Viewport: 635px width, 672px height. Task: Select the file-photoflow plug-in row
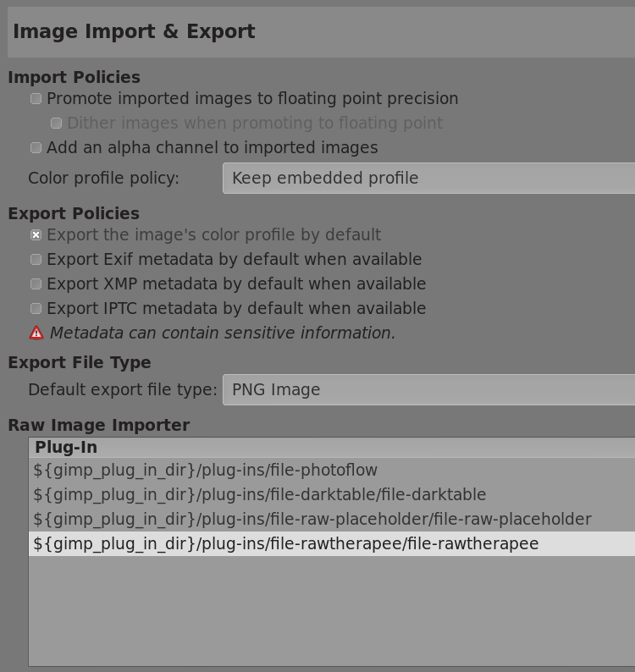coord(332,470)
